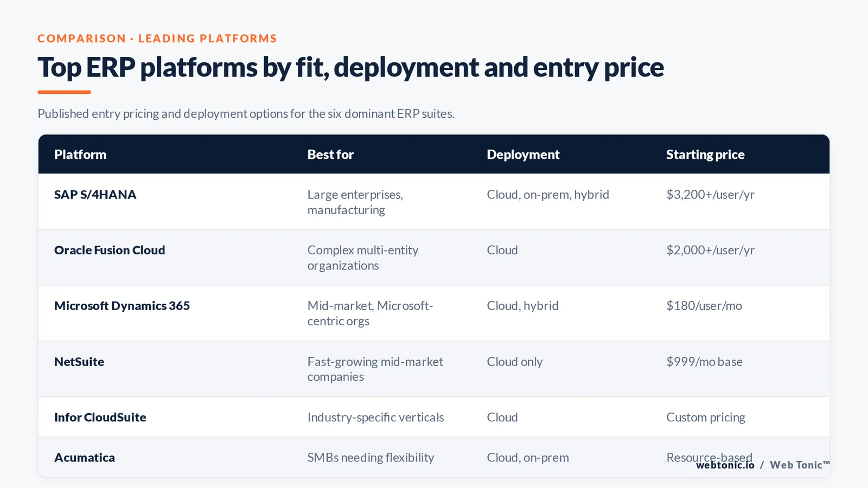Select the 'Microsoft Dynamics 365' platform cell
Viewport: 868px width, 488px height.
tap(122, 306)
